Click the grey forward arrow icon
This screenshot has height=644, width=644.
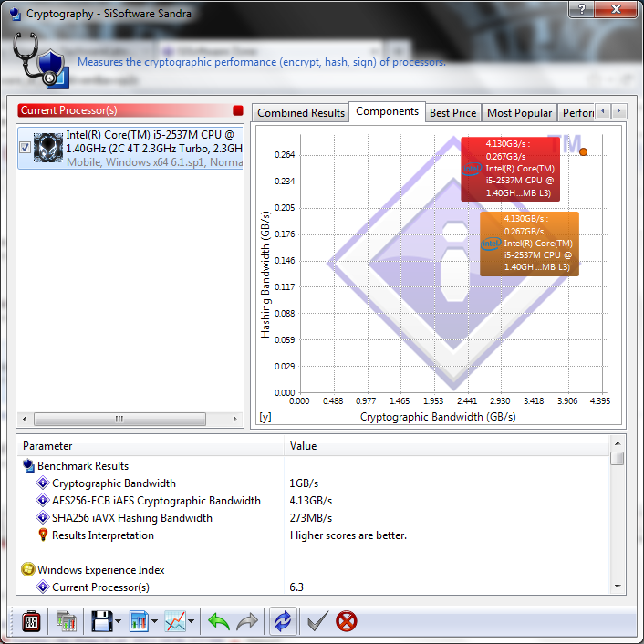[x=247, y=621]
